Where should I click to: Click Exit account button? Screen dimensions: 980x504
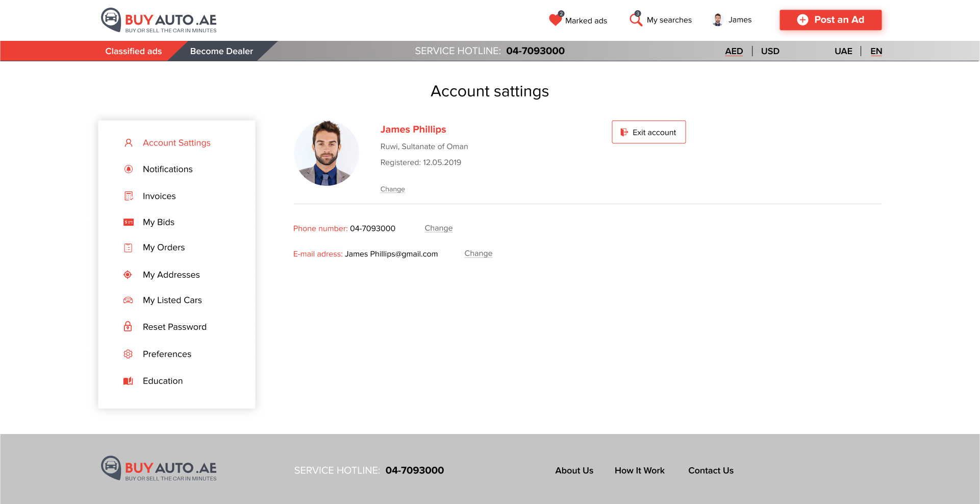(648, 132)
